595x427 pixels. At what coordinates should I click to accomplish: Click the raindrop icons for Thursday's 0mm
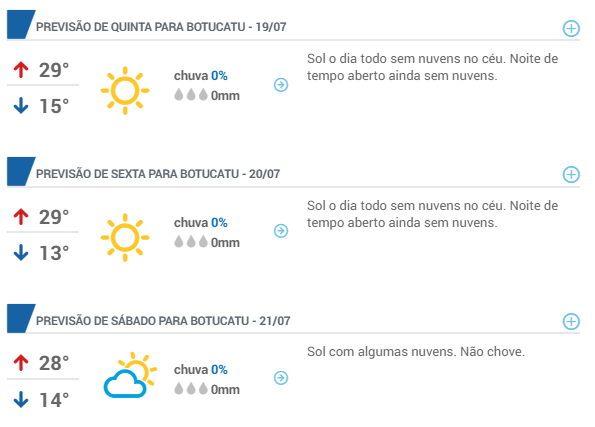(191, 95)
